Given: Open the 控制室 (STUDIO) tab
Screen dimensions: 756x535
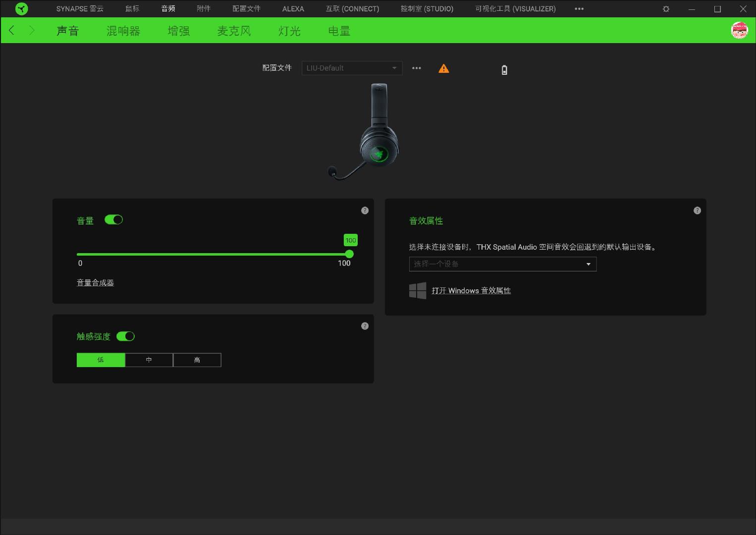Looking at the screenshot, I should tap(427, 9).
